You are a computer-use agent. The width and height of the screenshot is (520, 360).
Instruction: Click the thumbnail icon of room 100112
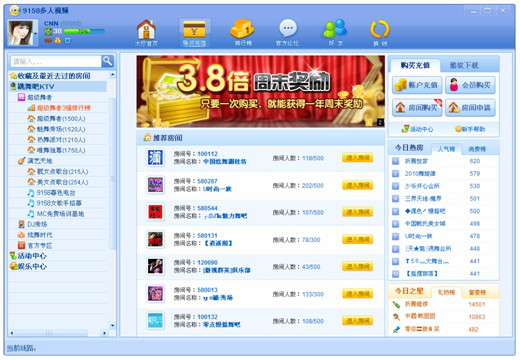click(155, 158)
